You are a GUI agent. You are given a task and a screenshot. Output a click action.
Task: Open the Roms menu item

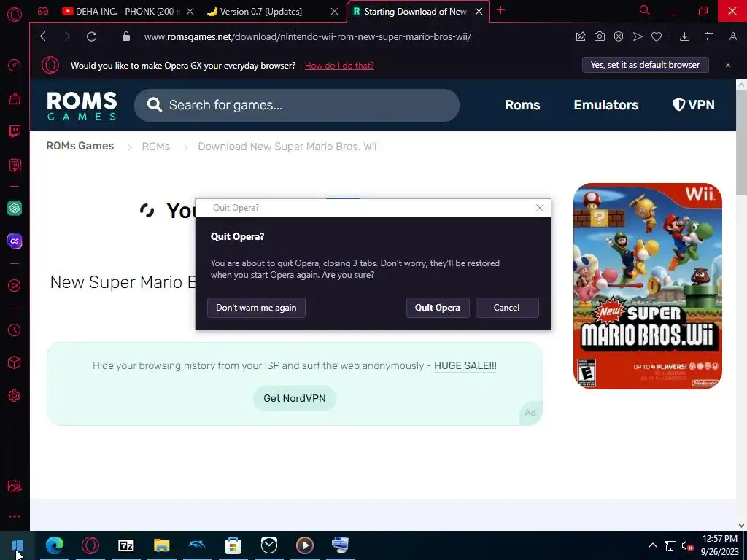pyautogui.click(x=522, y=105)
